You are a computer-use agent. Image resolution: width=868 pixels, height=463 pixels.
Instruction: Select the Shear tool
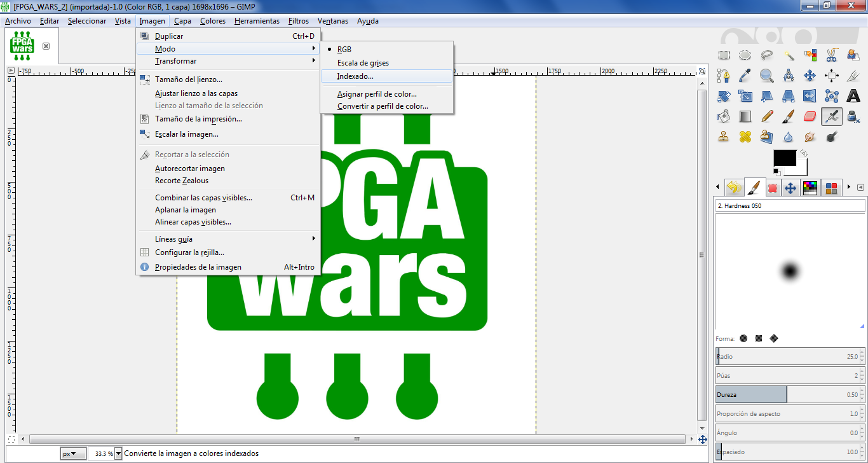click(767, 96)
